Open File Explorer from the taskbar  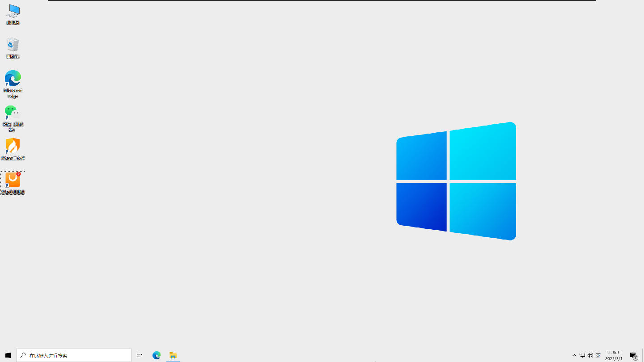coord(173,355)
